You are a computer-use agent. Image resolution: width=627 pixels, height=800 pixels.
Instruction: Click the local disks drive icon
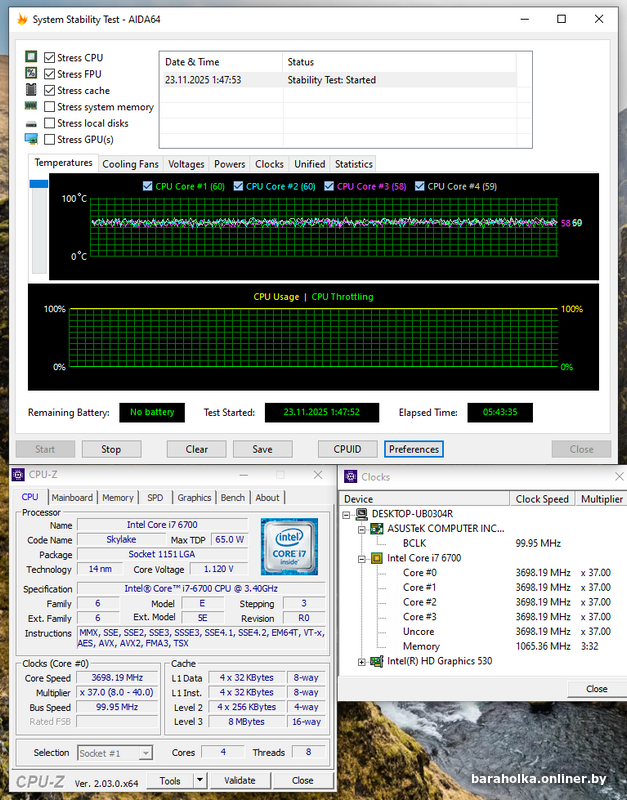pyautogui.click(x=31, y=123)
